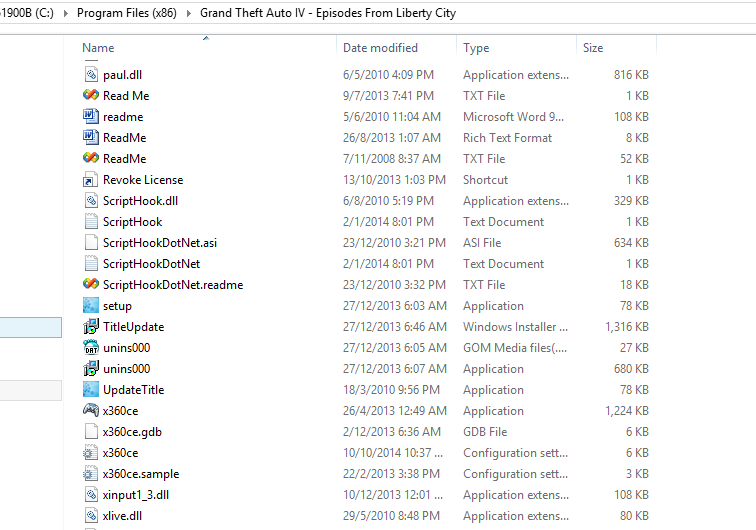
Task: Select the paul.dll file icon
Action: [x=91, y=75]
